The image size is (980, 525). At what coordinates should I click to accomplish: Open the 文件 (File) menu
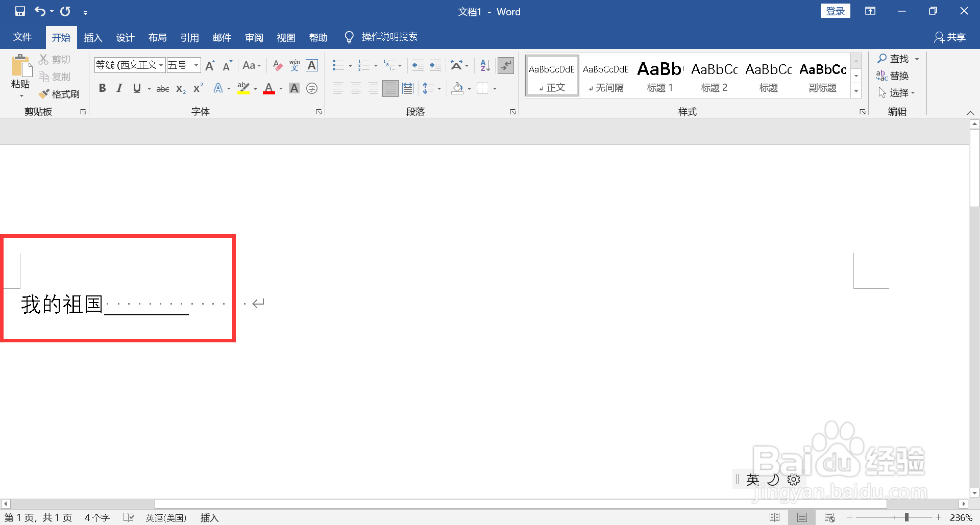tap(22, 37)
